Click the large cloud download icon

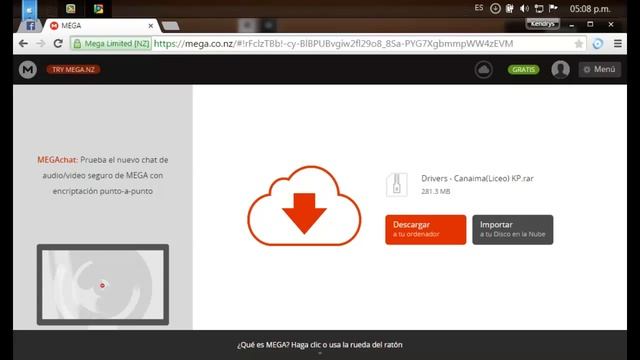pos(304,206)
